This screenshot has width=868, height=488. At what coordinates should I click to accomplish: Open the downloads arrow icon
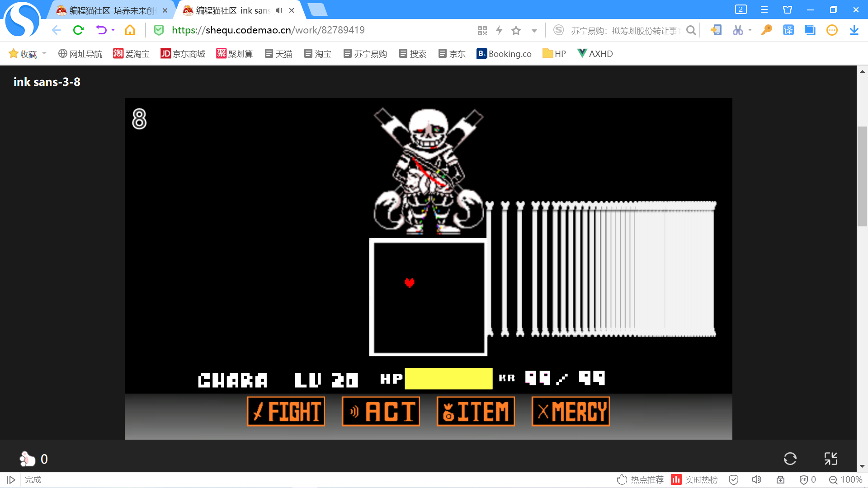pos(854,30)
